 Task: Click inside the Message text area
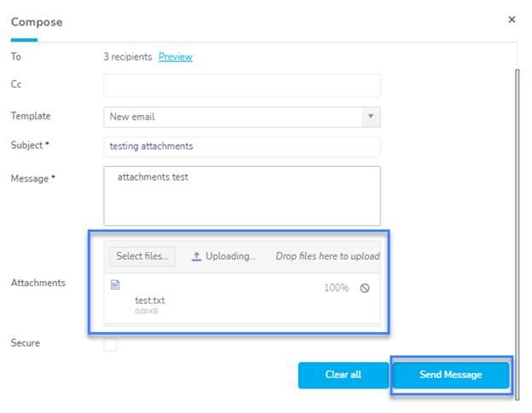pos(242,196)
